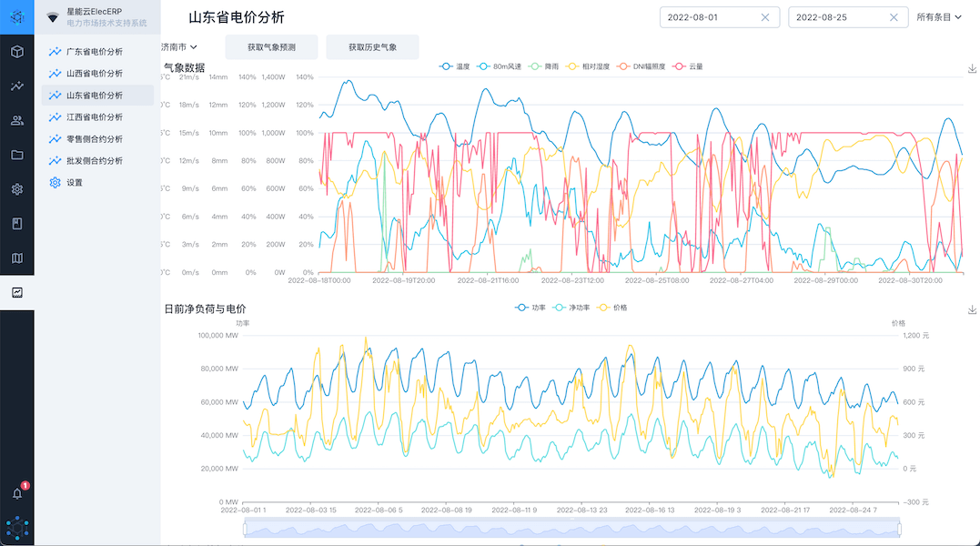This screenshot has width=980, height=546.
Task: Clear the 2022-08-01 start date
Action: [x=765, y=17]
